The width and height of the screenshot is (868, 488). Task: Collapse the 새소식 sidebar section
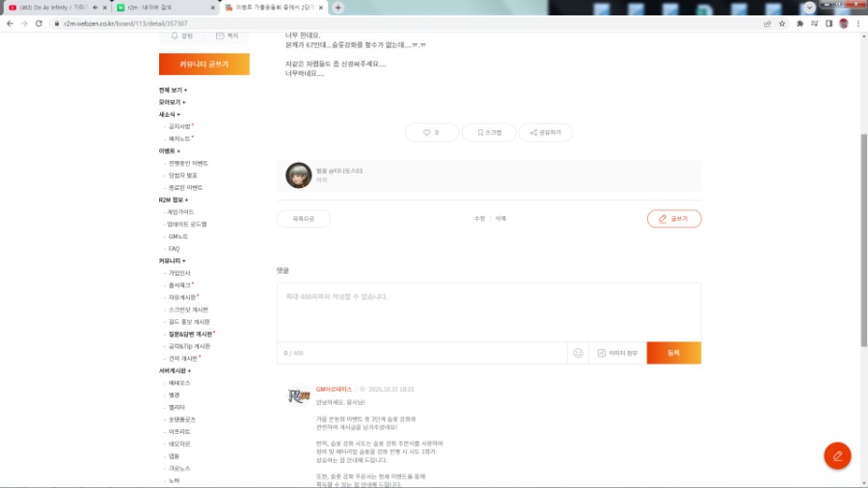[x=170, y=114]
